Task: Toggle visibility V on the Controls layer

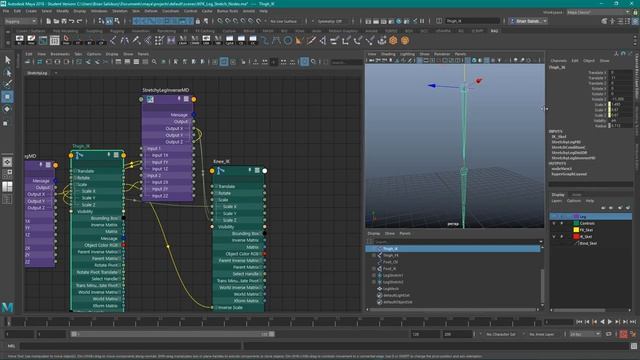Action: 554,223
